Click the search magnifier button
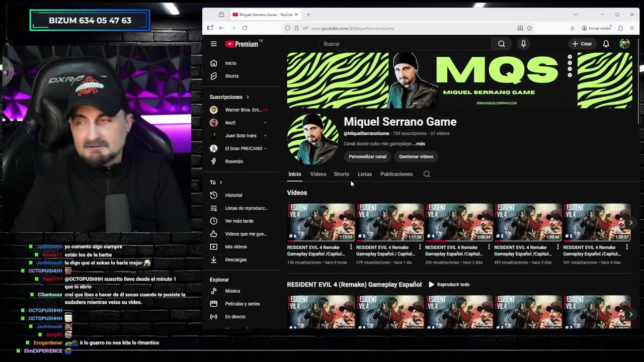This screenshot has height=362, width=644. pos(502,44)
